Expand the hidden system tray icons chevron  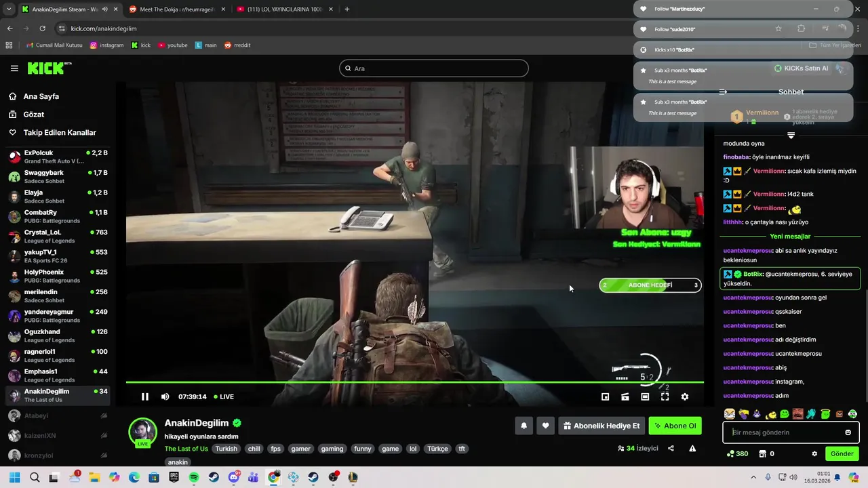(x=754, y=477)
